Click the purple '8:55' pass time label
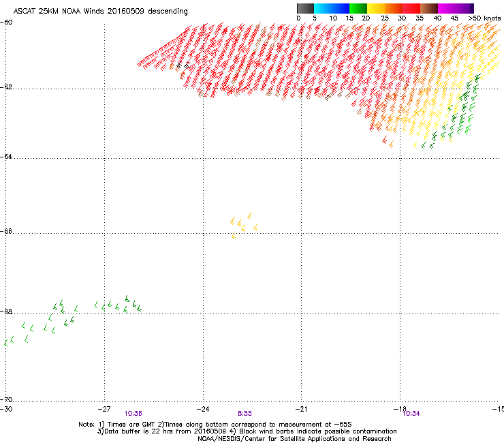The image size is (504, 443). click(245, 414)
